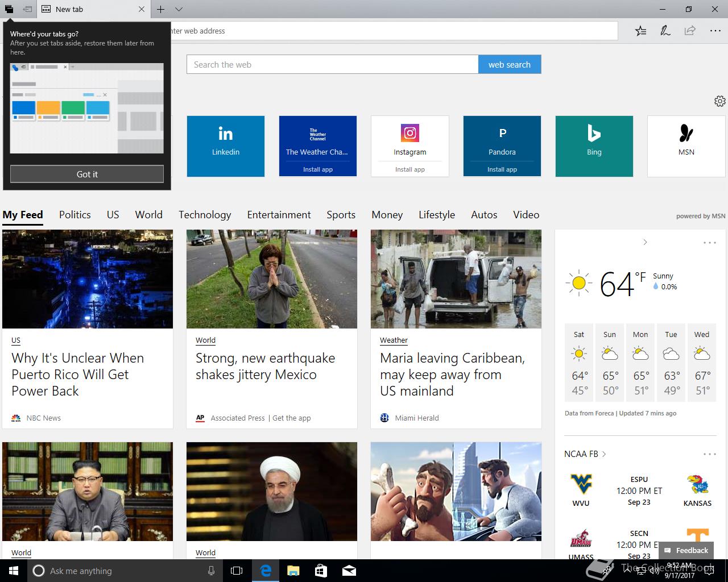728x582 pixels.
Task: Open the Bing top site tile
Action: 594,146
